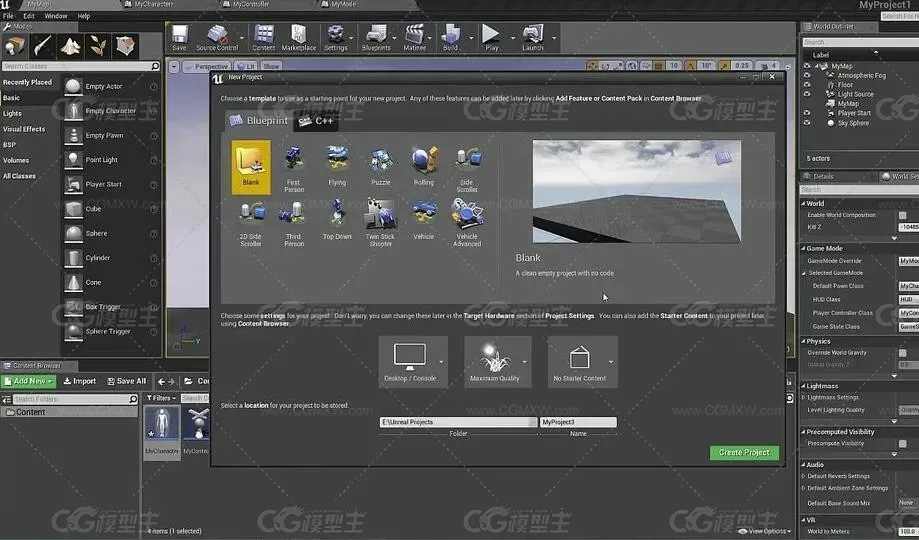
Task: Select the Volumes category
Action: (16, 160)
